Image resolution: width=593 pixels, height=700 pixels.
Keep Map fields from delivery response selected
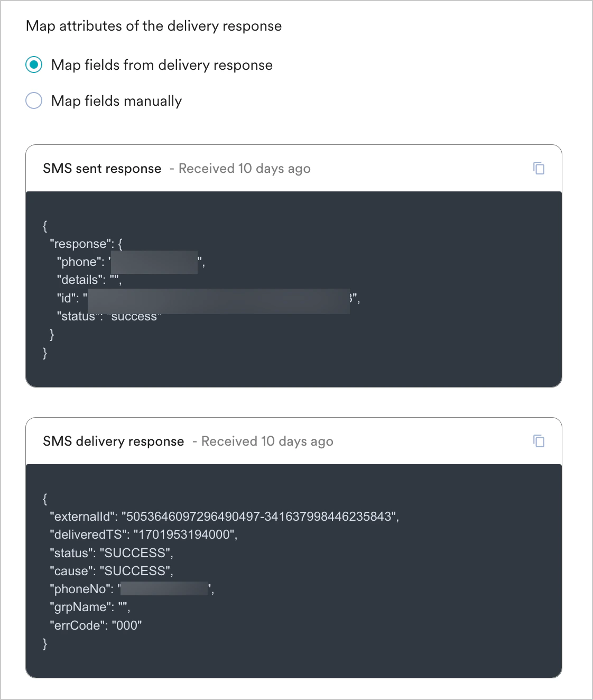point(33,65)
